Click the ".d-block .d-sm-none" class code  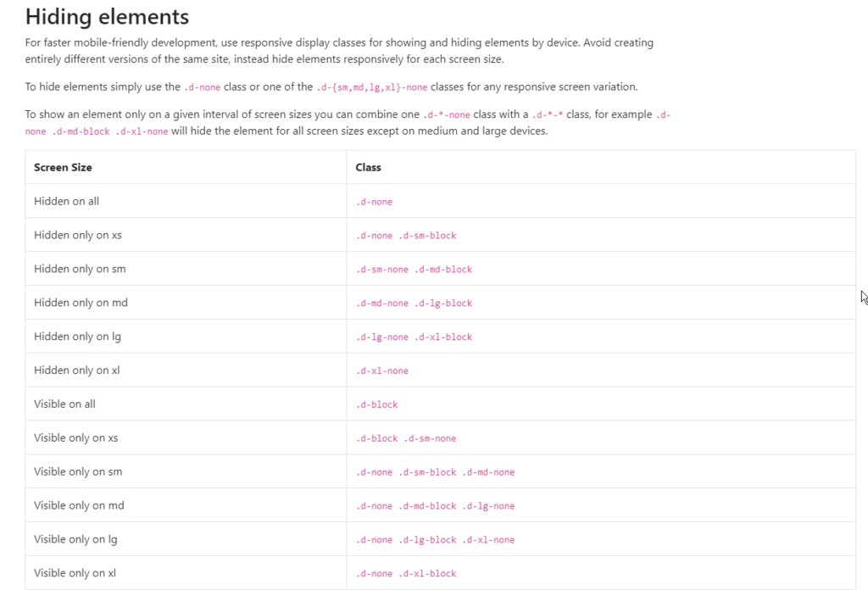click(405, 438)
